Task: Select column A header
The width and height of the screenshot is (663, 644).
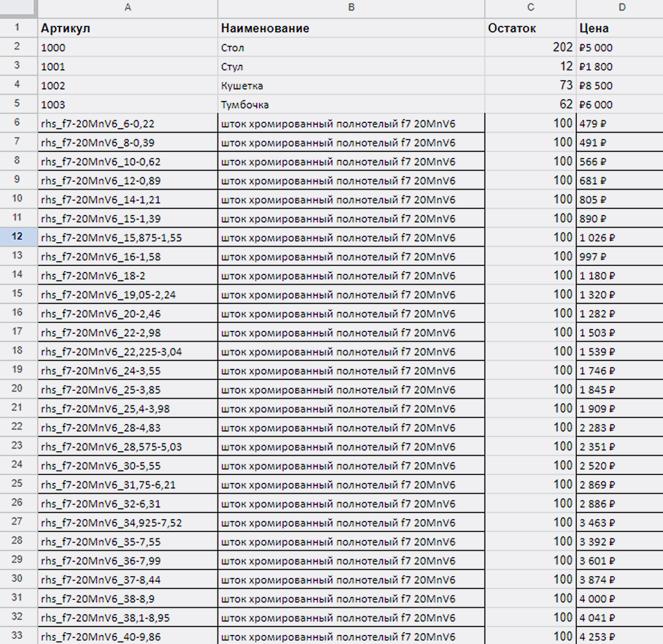Action: [x=128, y=8]
